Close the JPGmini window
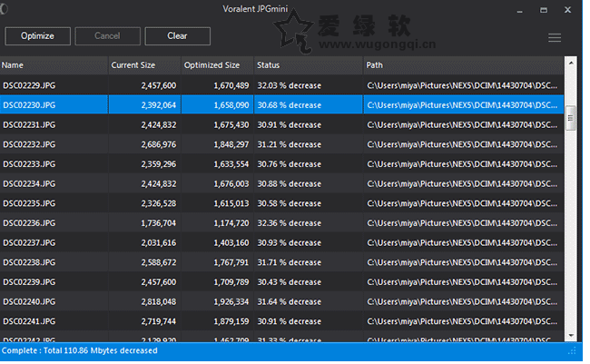The width and height of the screenshot is (590, 364). pos(568,10)
